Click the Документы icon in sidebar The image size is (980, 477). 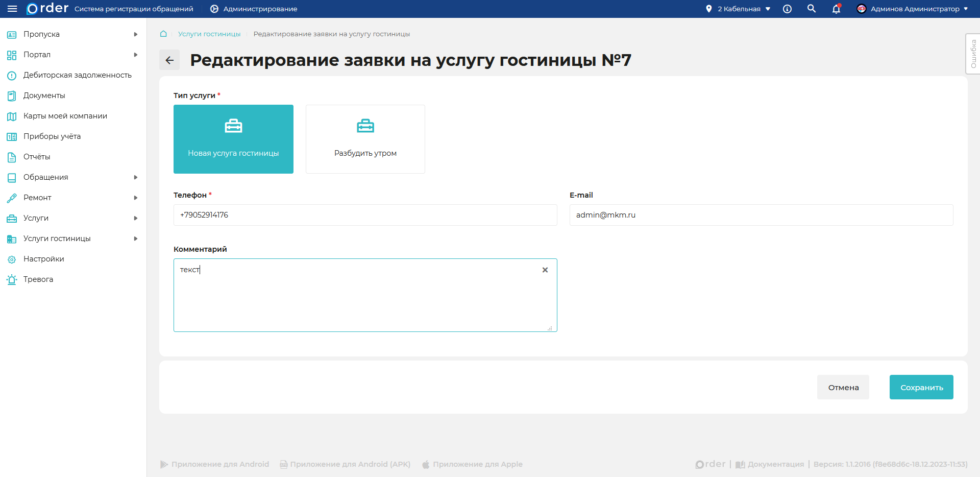click(12, 96)
